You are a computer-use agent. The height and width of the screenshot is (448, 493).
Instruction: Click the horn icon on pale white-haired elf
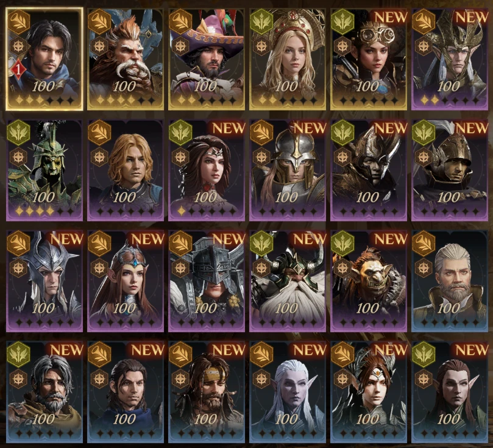pos(261,354)
